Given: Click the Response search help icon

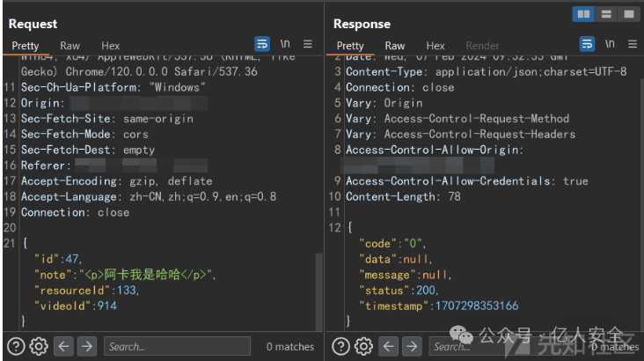Looking at the screenshot, I should click(x=340, y=347).
